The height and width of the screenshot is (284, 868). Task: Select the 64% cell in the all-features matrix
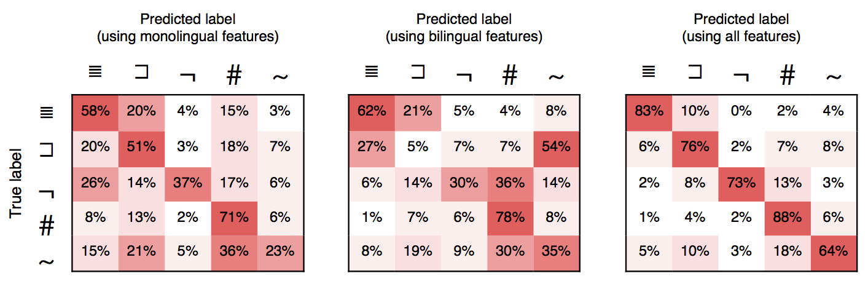(833, 252)
